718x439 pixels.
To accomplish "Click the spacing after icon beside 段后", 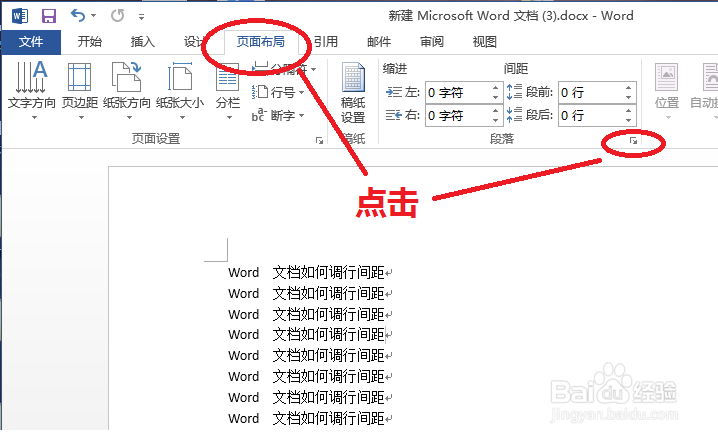I will click(514, 114).
